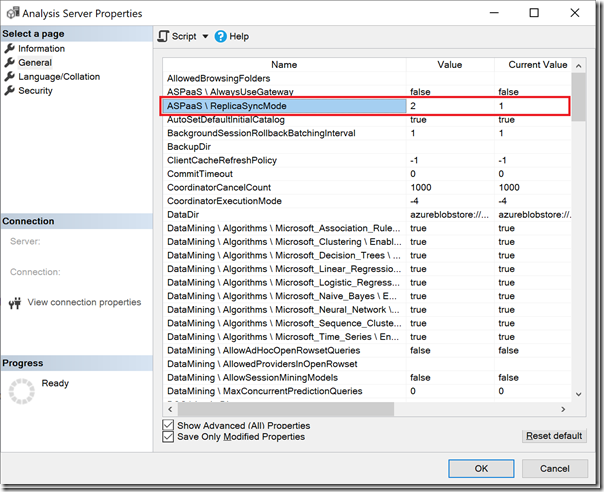The image size is (604, 492).
Task: Close the Analysis Server Properties dialog
Action: 575,13
